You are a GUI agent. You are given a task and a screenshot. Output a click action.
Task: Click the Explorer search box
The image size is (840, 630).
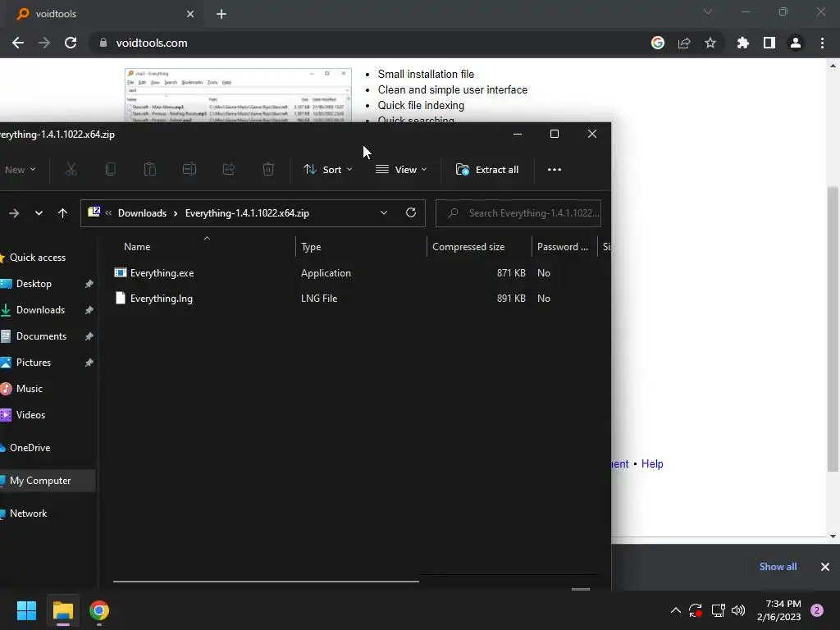click(x=518, y=213)
